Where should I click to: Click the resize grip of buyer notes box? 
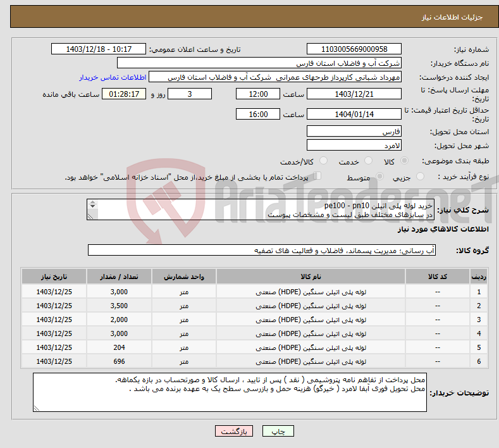point(37,408)
